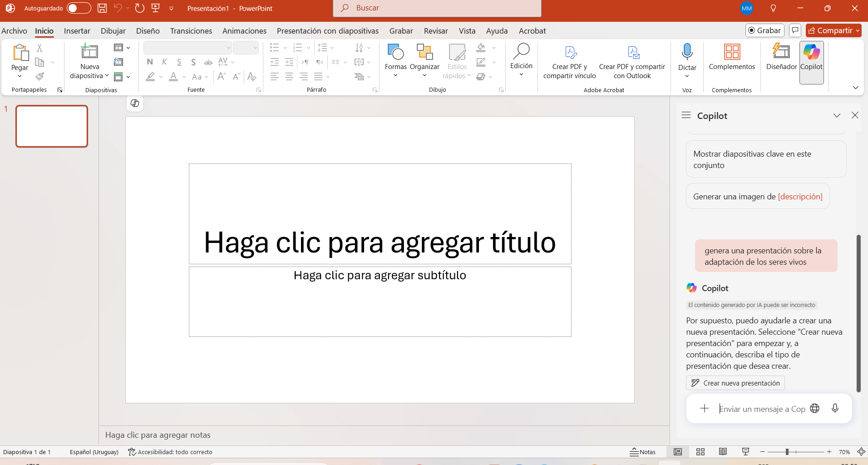Select slide 1 thumbnail
The height and width of the screenshot is (465, 868).
point(52,126)
